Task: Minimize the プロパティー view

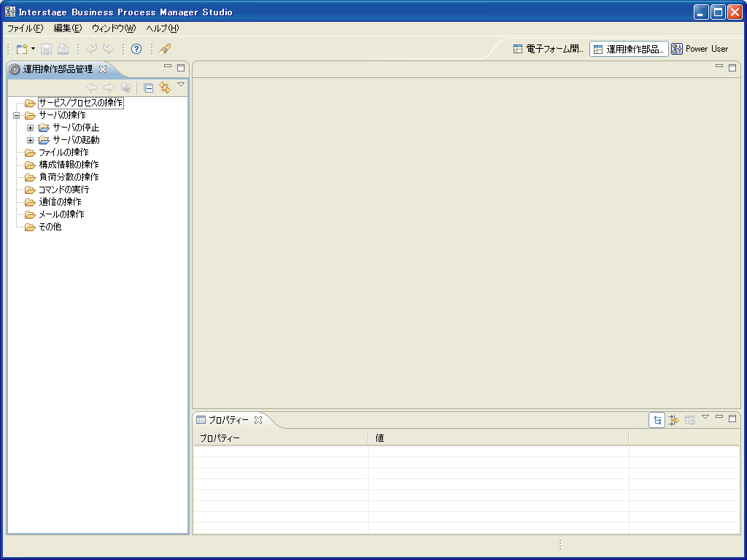Action: coord(719,417)
